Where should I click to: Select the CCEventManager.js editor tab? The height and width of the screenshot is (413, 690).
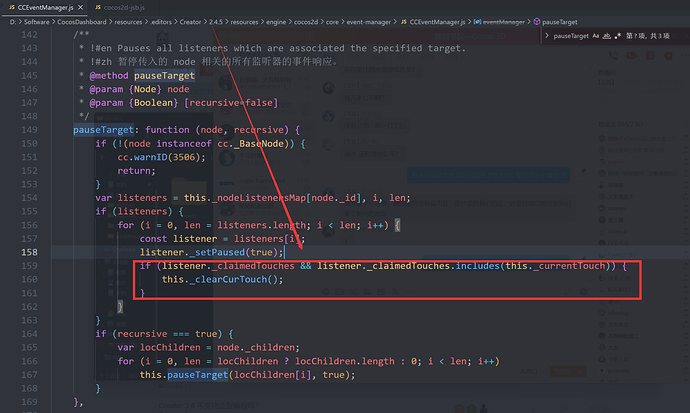[x=45, y=7]
